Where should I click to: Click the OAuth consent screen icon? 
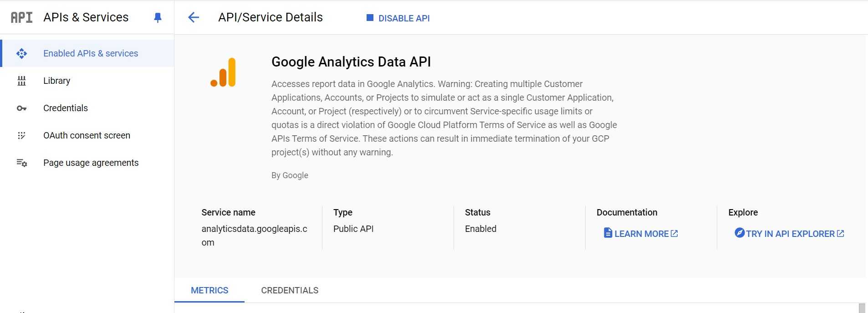pos(21,136)
